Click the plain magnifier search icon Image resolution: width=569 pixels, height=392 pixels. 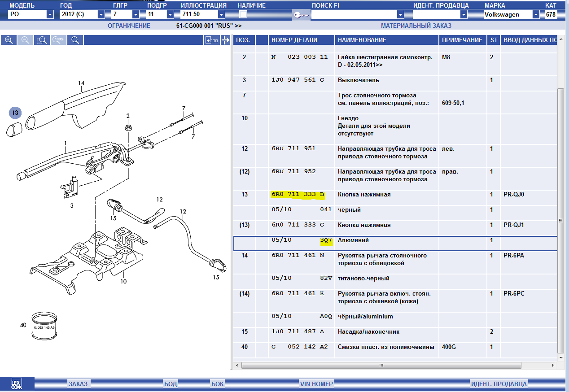pos(75,40)
